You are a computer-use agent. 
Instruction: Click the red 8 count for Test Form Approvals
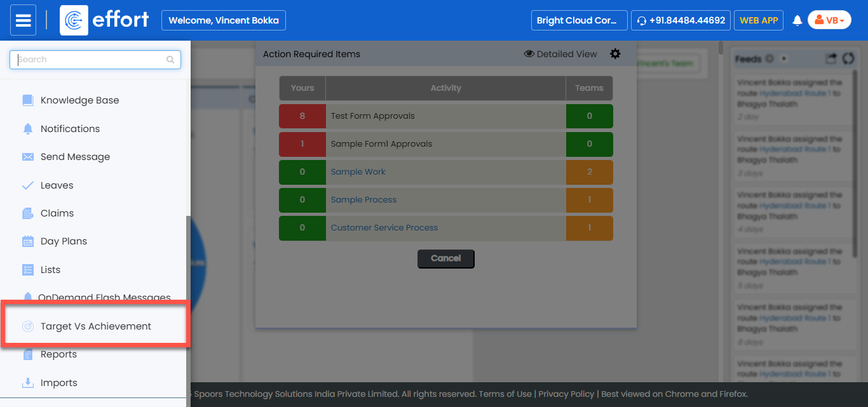click(302, 116)
